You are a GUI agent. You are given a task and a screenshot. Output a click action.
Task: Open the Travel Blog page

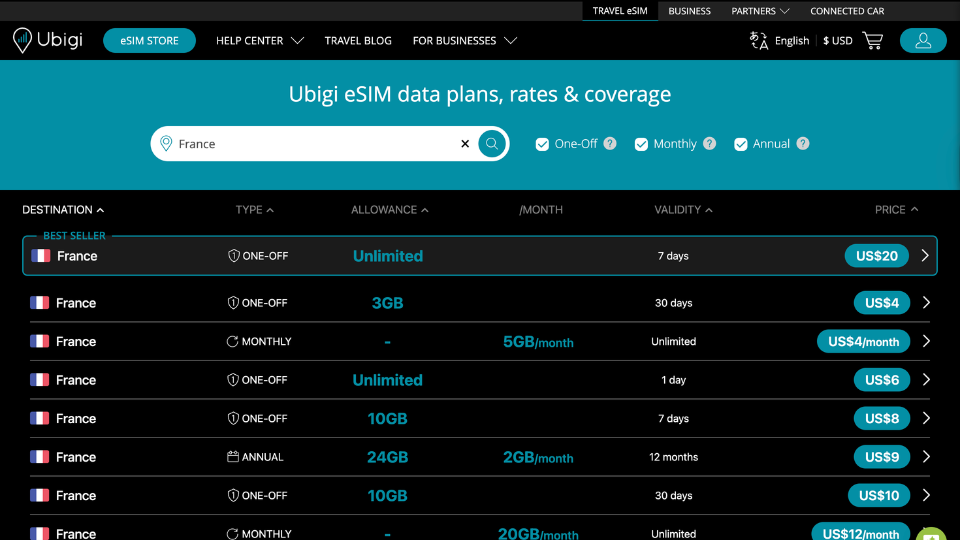358,40
